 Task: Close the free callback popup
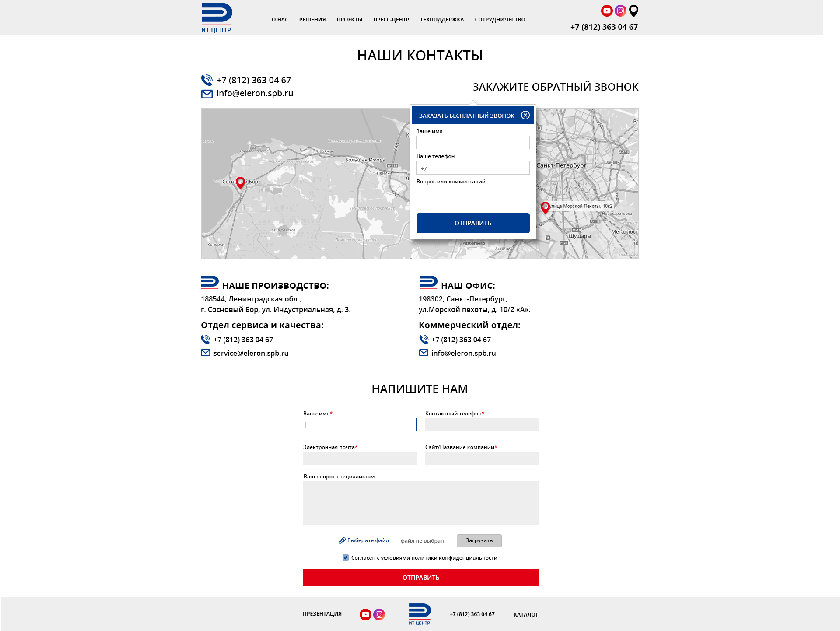click(x=525, y=115)
